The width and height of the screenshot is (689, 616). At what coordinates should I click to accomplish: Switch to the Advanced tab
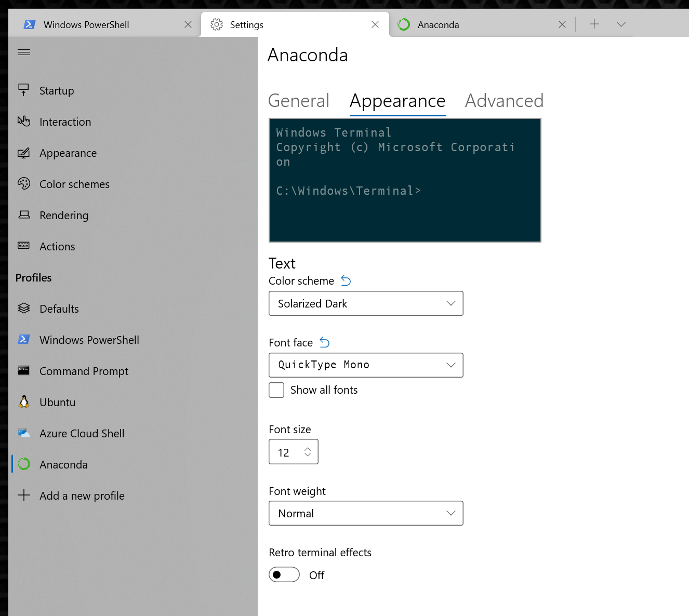pyautogui.click(x=504, y=101)
